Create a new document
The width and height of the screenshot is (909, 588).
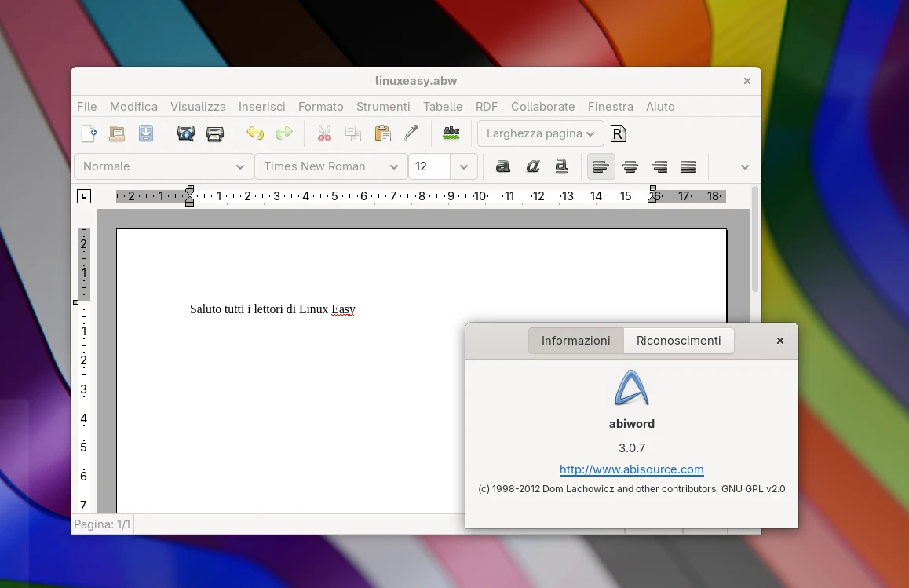[x=88, y=133]
